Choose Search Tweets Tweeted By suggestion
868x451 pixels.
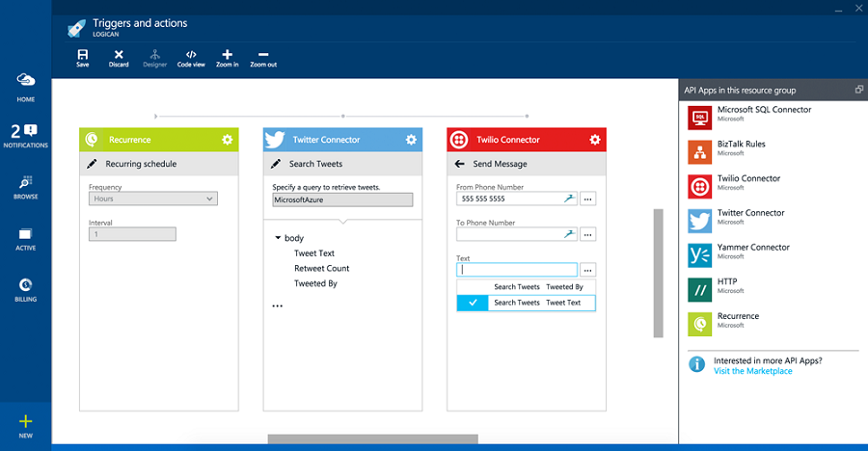526,286
